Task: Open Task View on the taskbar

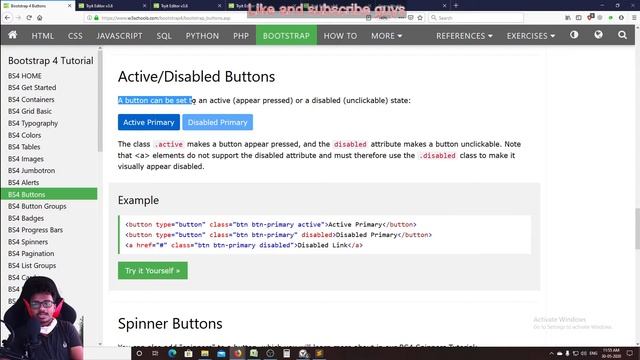Action: coord(155,353)
